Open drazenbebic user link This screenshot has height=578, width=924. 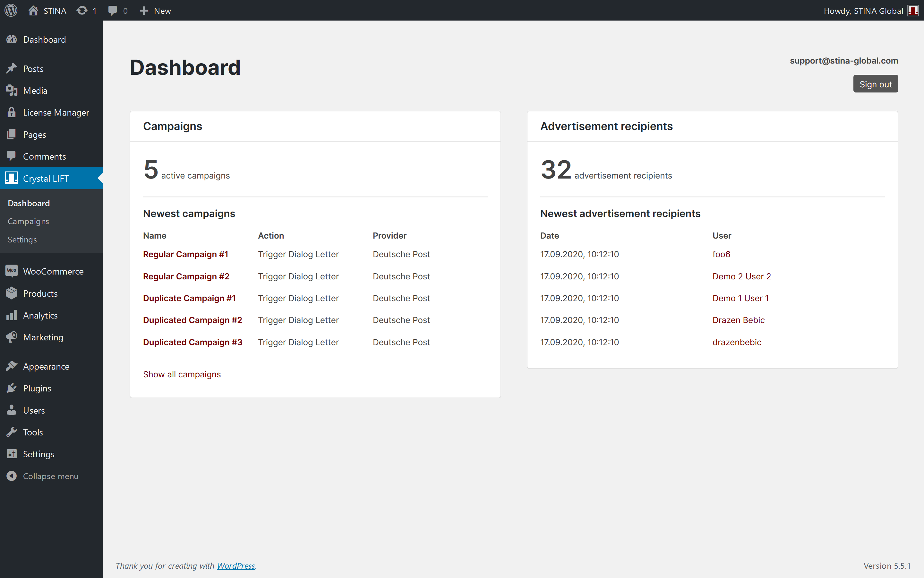click(737, 342)
